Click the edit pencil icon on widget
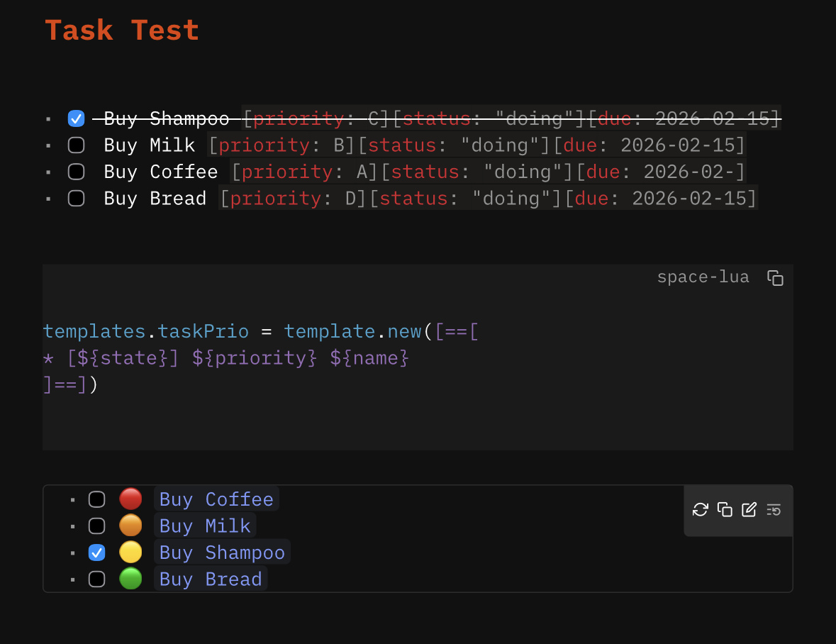836x644 pixels. coord(749,509)
